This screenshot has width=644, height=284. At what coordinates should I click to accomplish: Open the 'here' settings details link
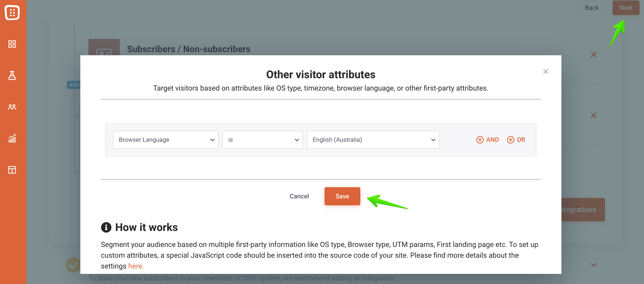(x=136, y=266)
